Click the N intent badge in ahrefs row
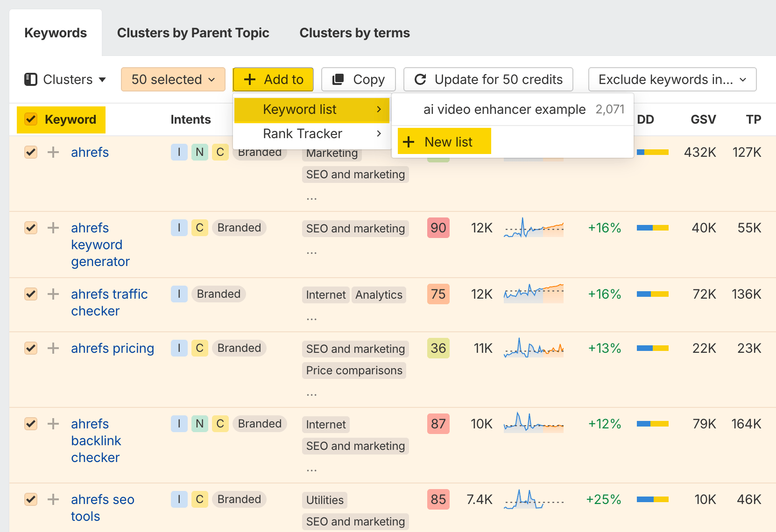 point(200,152)
